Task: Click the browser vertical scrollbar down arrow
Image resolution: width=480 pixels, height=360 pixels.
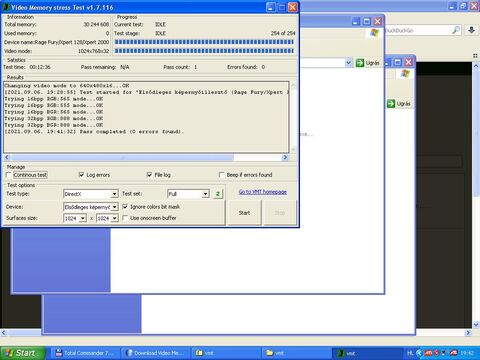Action: pyautogui.click(x=476, y=324)
